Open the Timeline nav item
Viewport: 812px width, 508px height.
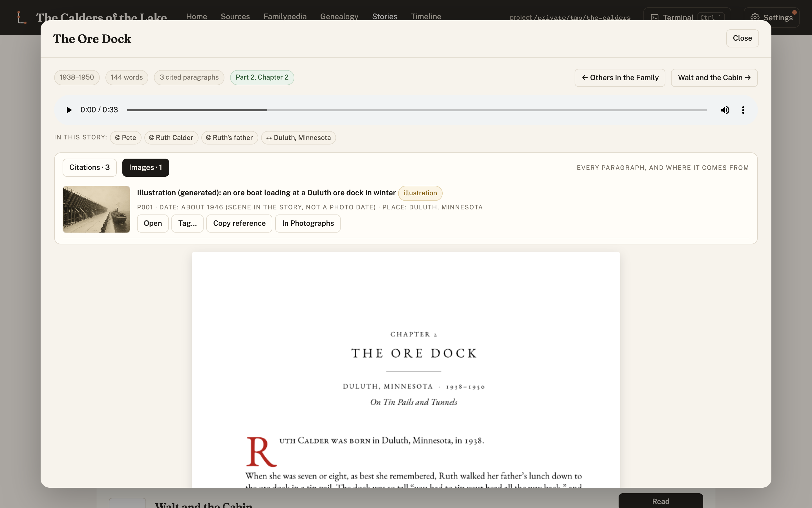click(x=426, y=16)
